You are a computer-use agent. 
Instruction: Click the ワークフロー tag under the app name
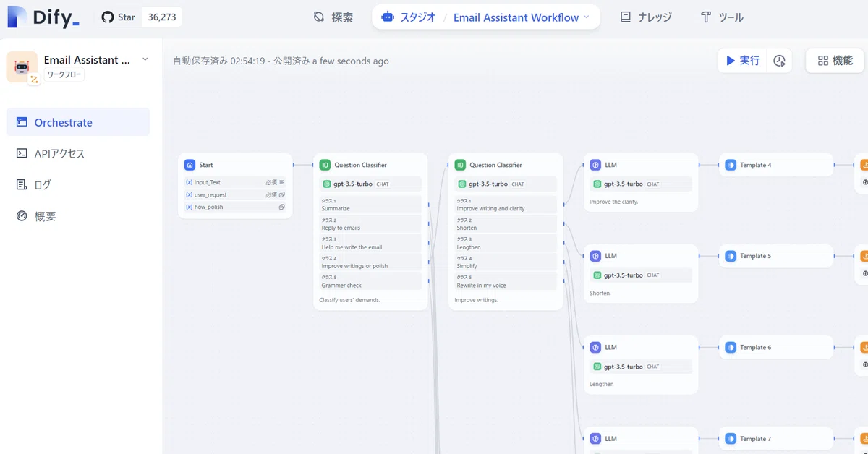click(x=64, y=75)
